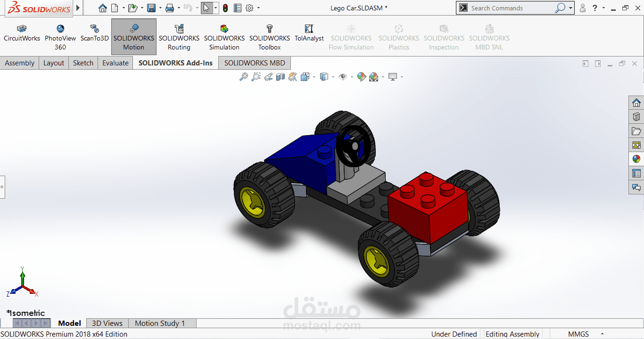Image resolution: width=644 pixels, height=339 pixels.
Task: Open the Welcome home icon
Action: [x=103, y=8]
